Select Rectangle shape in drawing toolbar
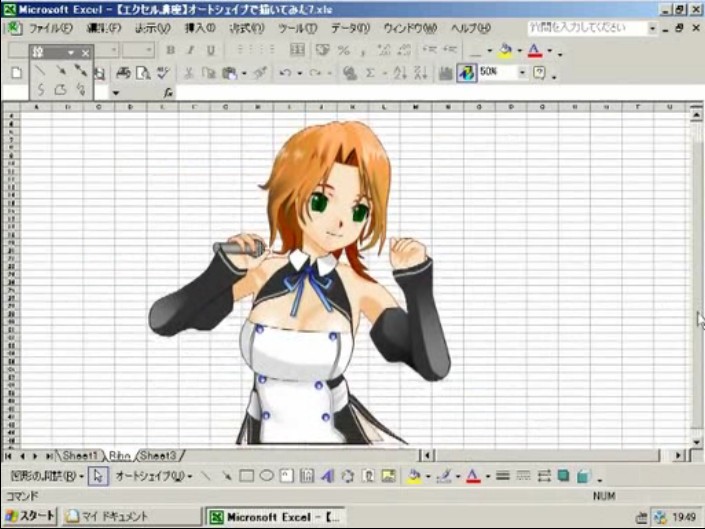This screenshot has width=705, height=529. [x=246, y=476]
